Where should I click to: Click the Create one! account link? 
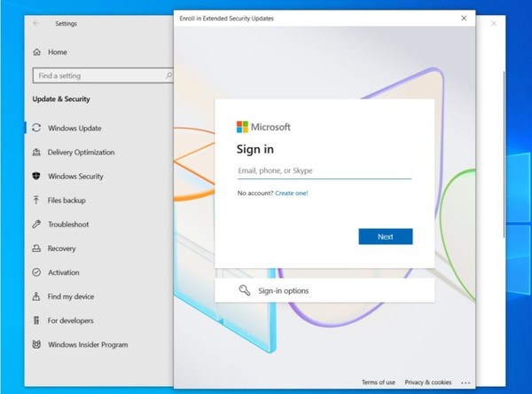point(292,193)
